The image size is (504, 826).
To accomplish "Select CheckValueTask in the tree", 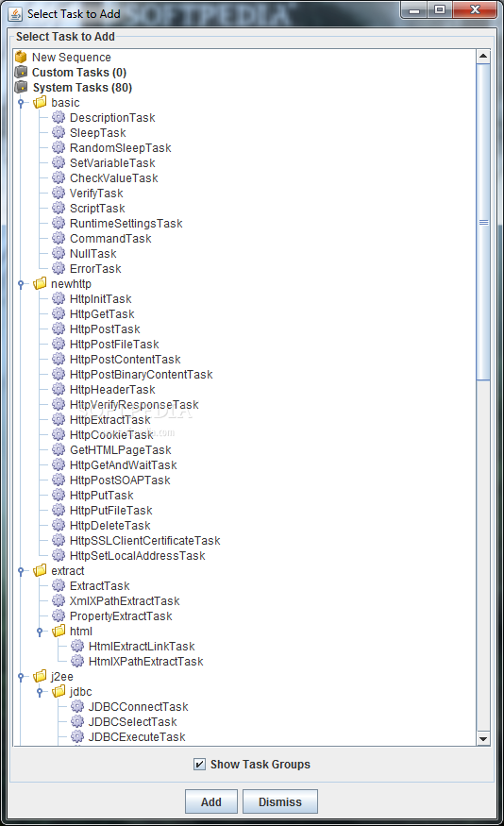I will click(114, 178).
